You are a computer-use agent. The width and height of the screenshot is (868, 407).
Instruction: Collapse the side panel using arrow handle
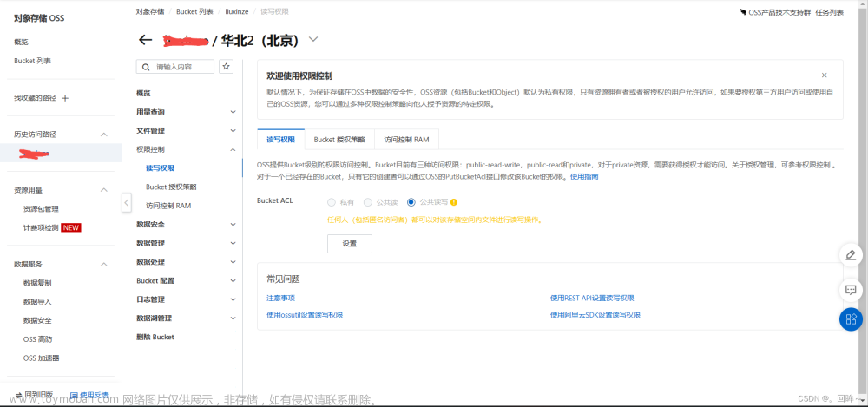click(x=126, y=203)
